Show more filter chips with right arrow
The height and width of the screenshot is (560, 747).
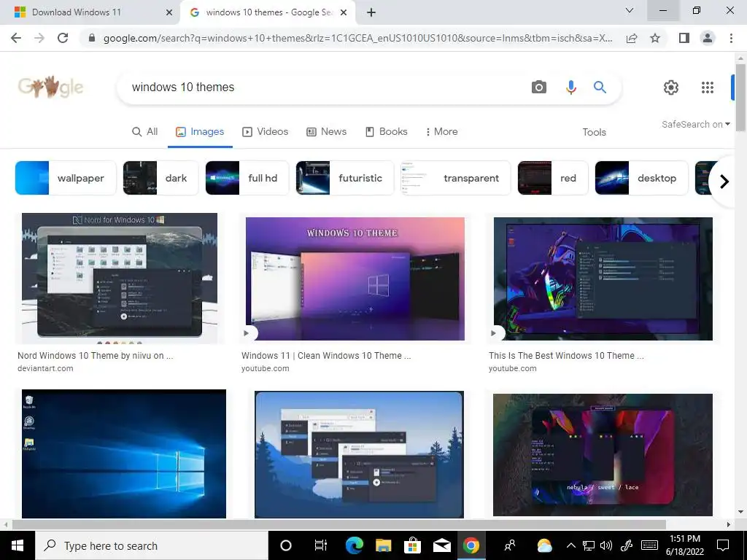[x=724, y=182]
